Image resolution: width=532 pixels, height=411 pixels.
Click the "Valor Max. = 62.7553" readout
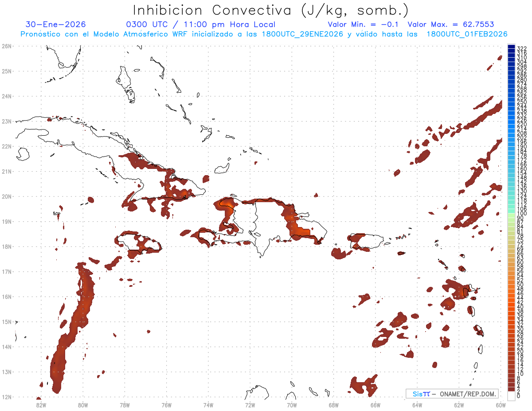[x=451, y=24]
